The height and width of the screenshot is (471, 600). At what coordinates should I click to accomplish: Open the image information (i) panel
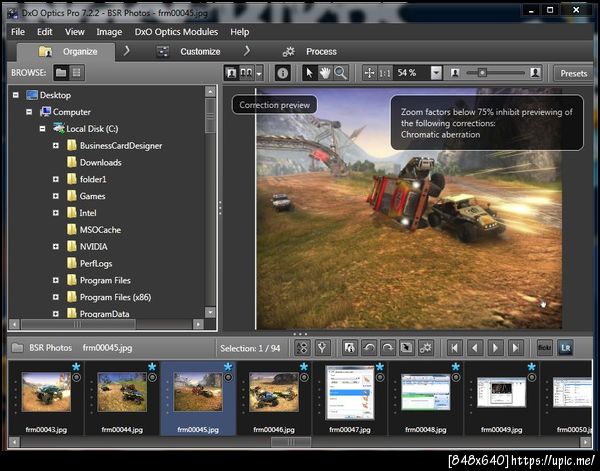click(283, 73)
